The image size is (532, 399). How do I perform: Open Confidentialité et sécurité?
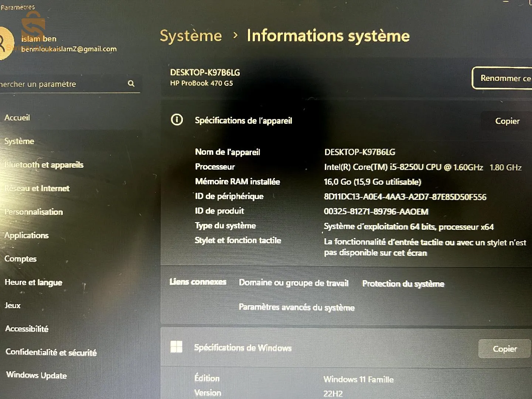pyautogui.click(x=51, y=352)
